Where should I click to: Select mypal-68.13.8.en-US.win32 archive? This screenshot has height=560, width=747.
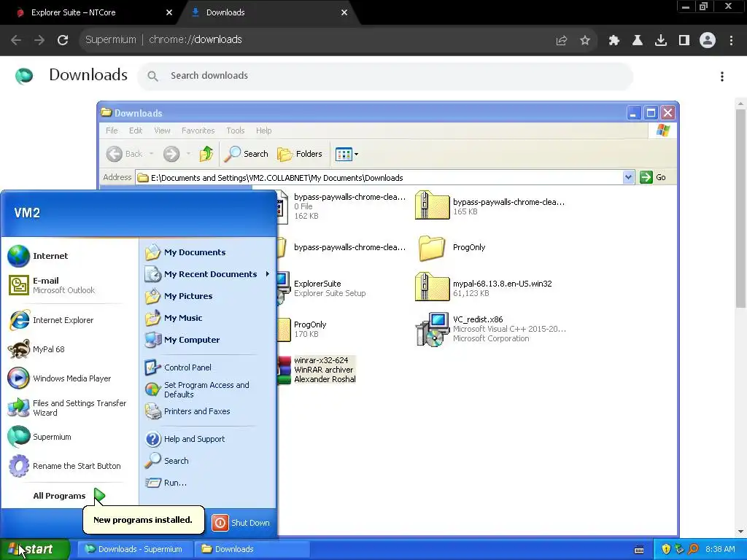pyautogui.click(x=484, y=287)
